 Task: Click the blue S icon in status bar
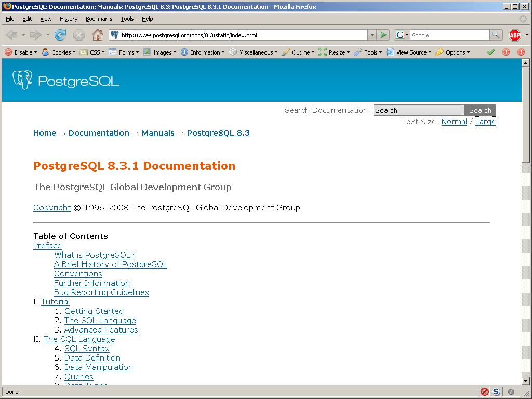[x=496, y=392]
